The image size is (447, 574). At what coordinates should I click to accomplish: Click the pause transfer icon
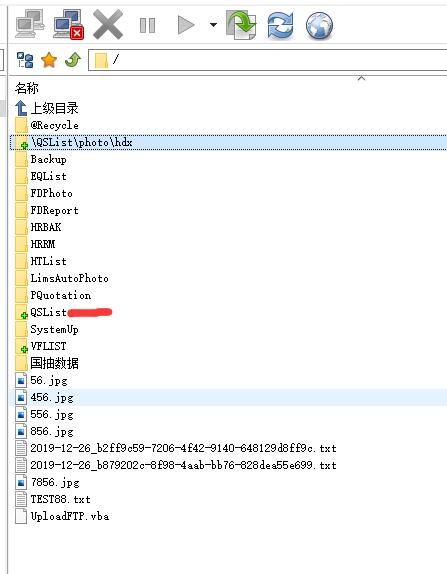tap(148, 25)
